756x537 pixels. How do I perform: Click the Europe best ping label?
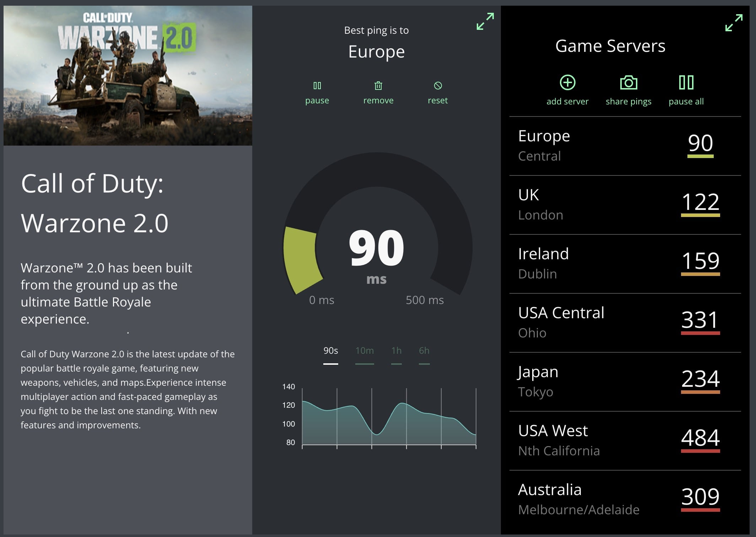(376, 52)
